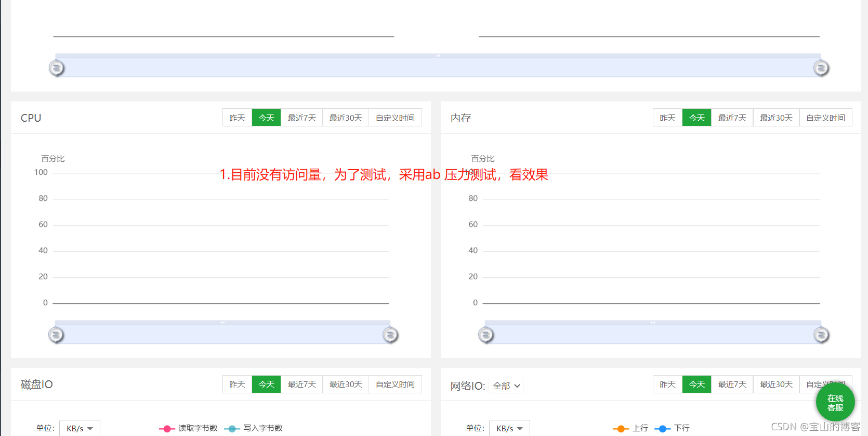The width and height of the screenshot is (868, 436).
Task: Toggle 写入字节数 legend marker in 磁盘IO
Action: pos(232,429)
